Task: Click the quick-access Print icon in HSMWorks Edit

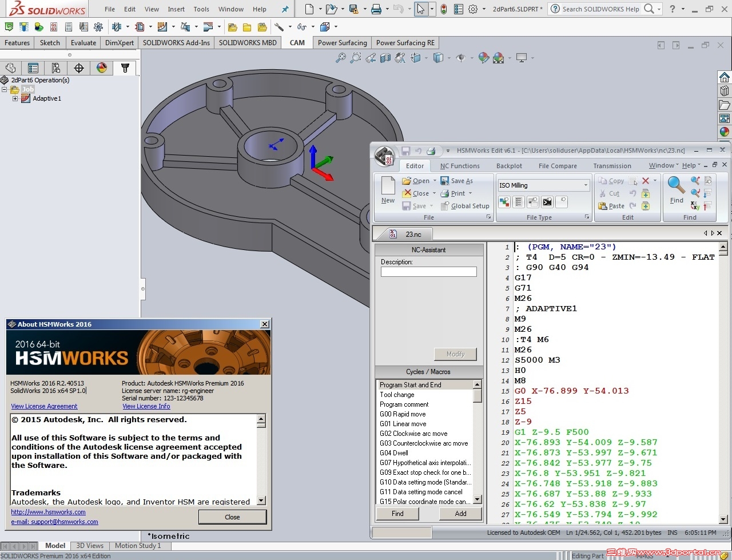Action: click(431, 151)
